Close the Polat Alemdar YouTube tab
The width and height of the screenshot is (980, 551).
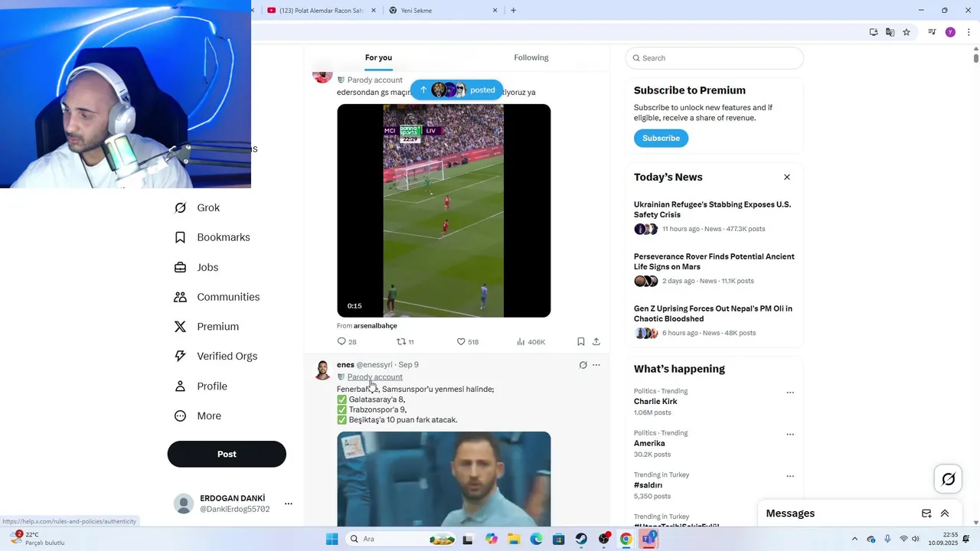[374, 11]
